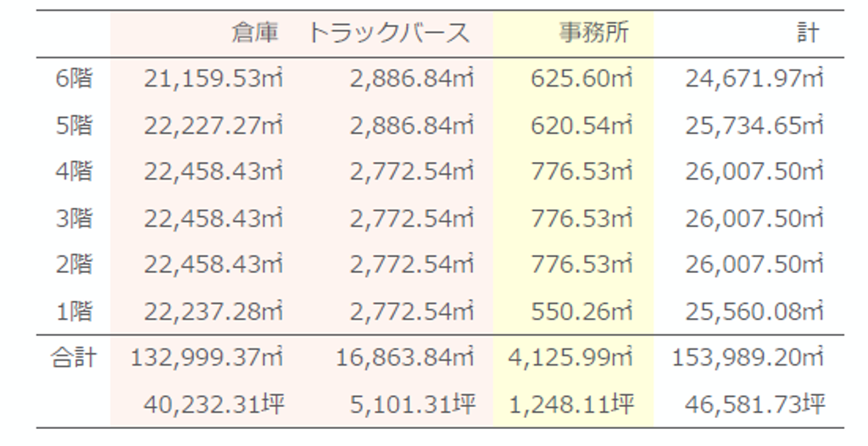Image resolution: width=868 pixels, height=446 pixels.
Task: Select the 5階 row label
Action: tap(74, 126)
